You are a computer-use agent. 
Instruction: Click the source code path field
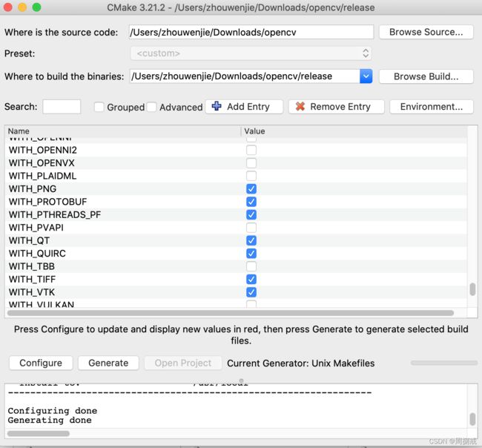pyautogui.click(x=251, y=32)
